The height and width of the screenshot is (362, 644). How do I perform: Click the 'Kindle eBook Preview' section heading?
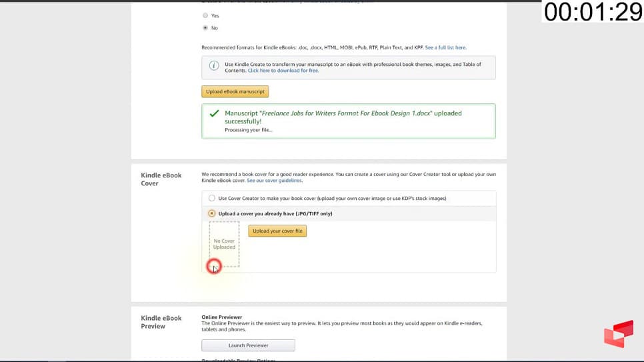pos(161,322)
